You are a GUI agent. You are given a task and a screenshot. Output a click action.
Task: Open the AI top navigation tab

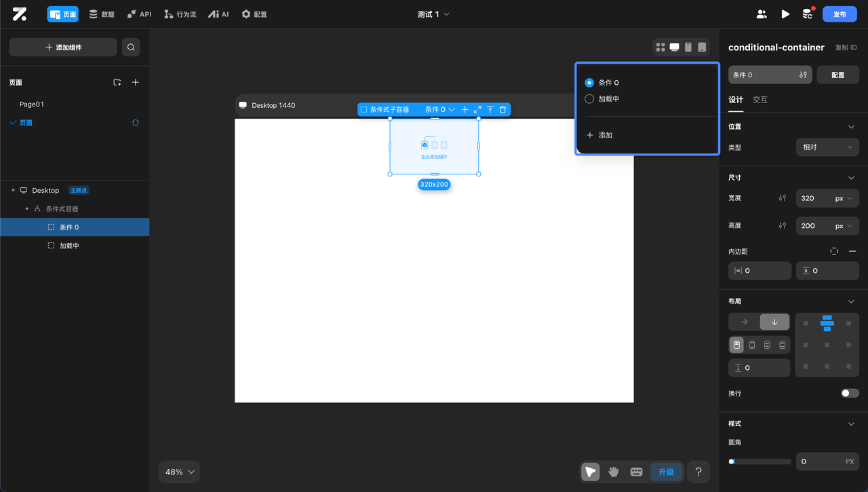218,14
